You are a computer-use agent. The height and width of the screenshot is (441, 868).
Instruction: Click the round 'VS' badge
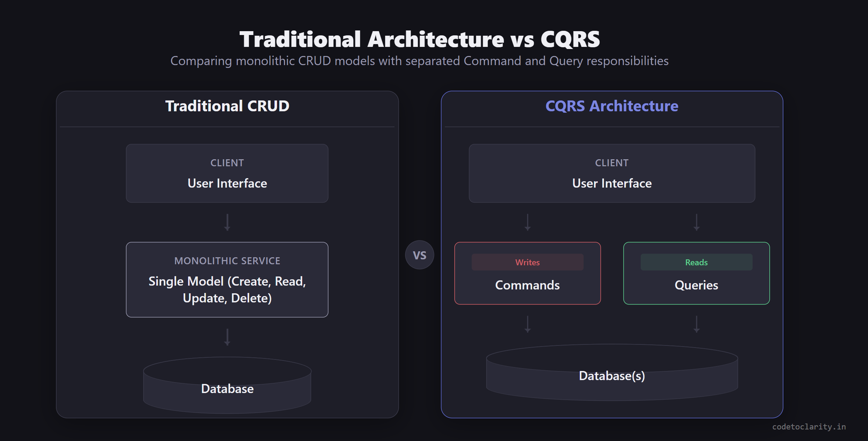420,255
